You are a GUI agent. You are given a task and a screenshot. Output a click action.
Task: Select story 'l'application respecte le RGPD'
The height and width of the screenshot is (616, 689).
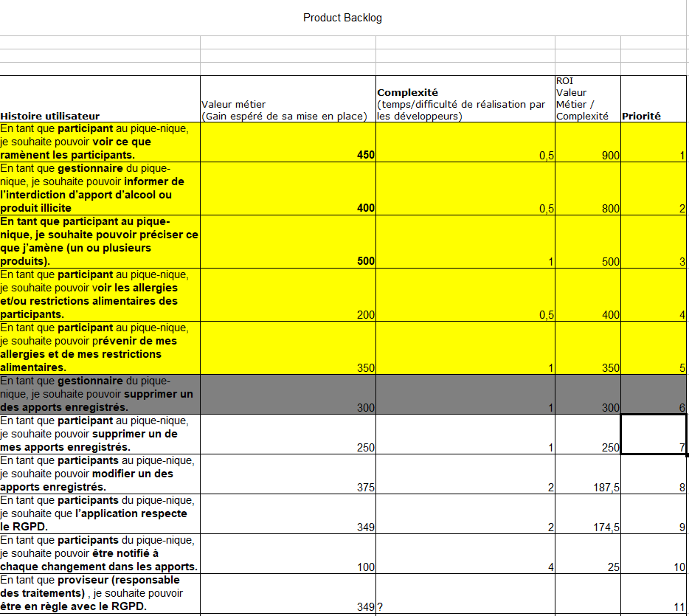100,514
